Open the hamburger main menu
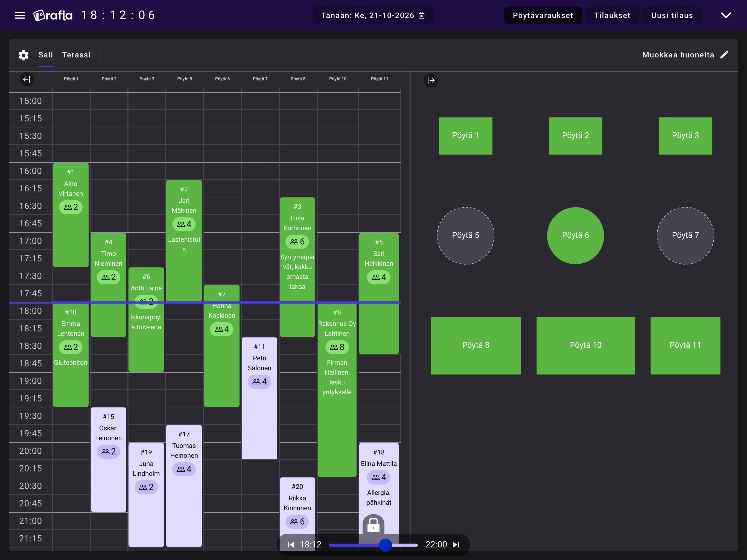Viewport: 747px width, 560px height. (20, 15)
